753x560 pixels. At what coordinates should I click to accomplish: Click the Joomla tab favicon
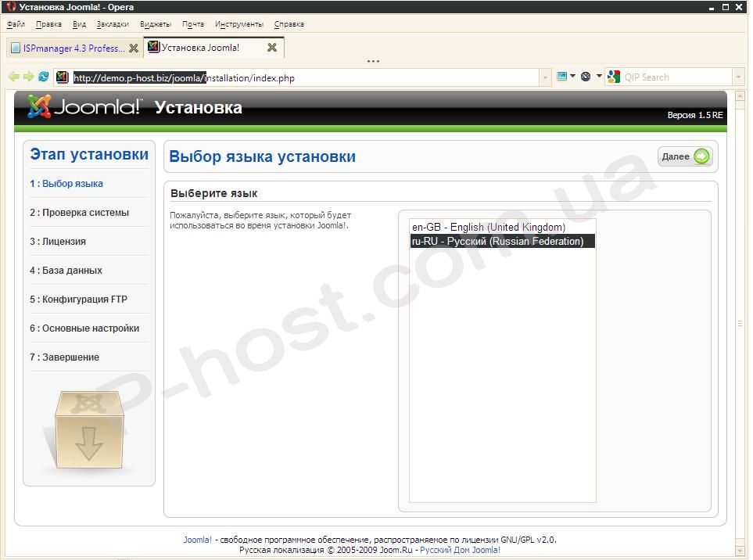[x=154, y=47]
